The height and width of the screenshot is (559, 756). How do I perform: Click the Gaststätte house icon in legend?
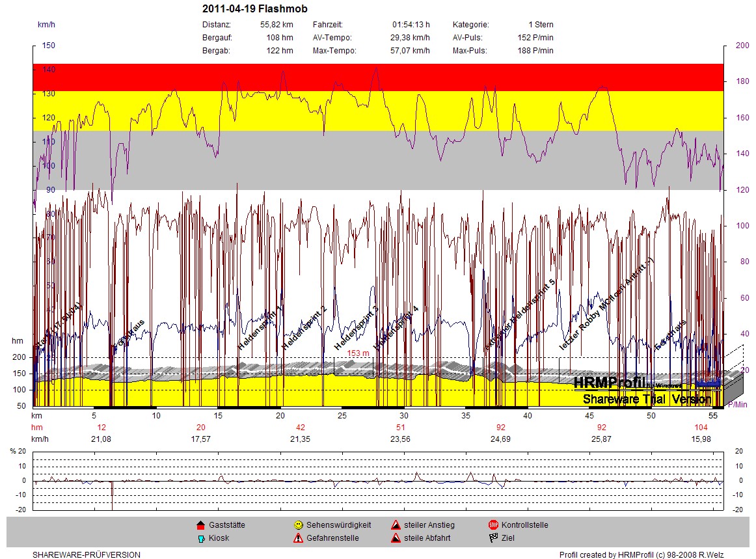[200, 525]
